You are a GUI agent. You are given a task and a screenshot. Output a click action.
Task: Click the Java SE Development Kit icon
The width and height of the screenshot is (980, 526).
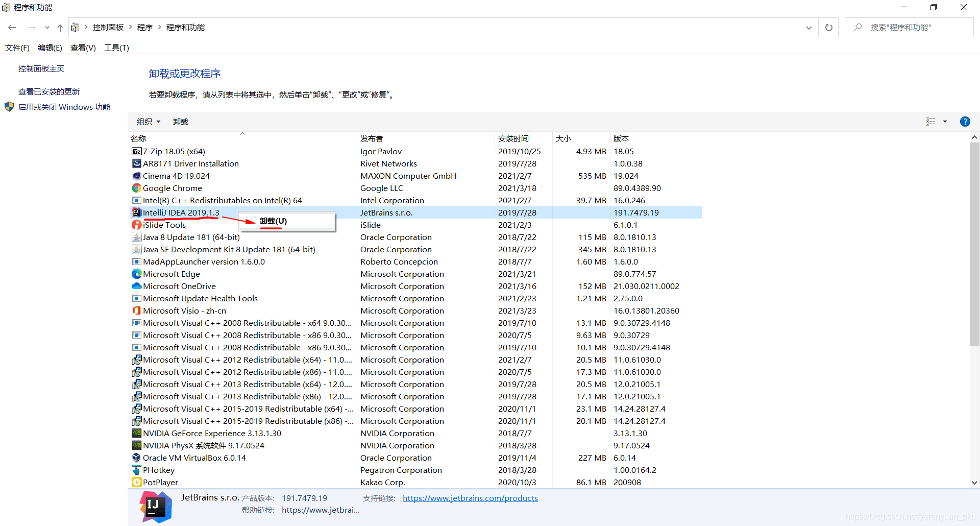pyautogui.click(x=136, y=249)
